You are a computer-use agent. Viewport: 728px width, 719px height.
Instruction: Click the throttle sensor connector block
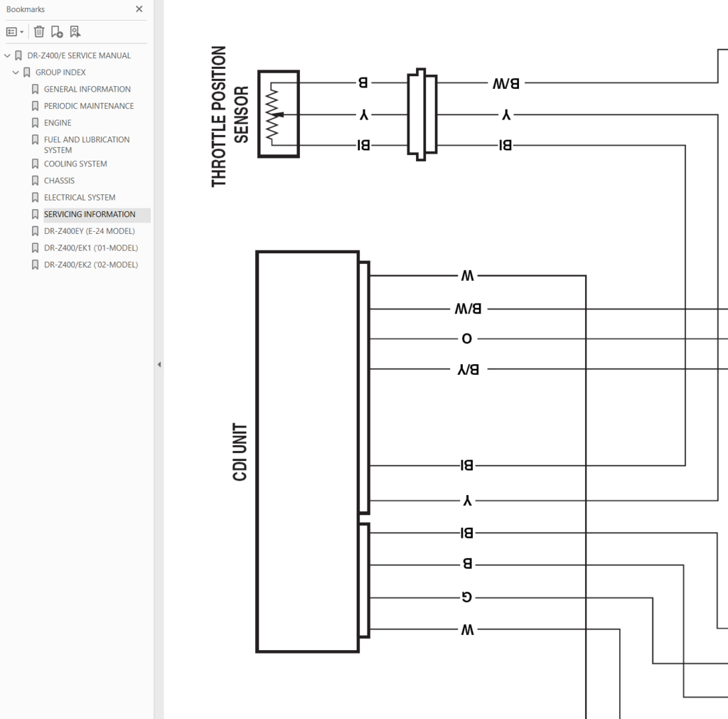point(422,114)
